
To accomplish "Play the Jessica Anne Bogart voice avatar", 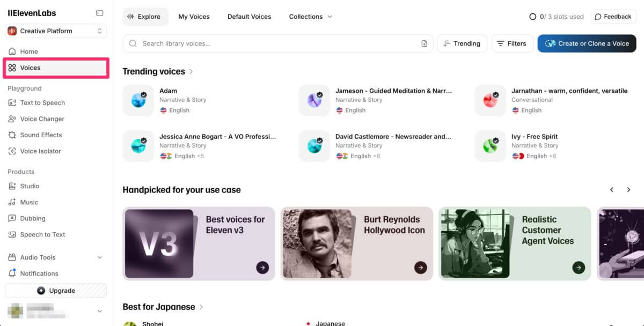I will (x=138, y=146).
